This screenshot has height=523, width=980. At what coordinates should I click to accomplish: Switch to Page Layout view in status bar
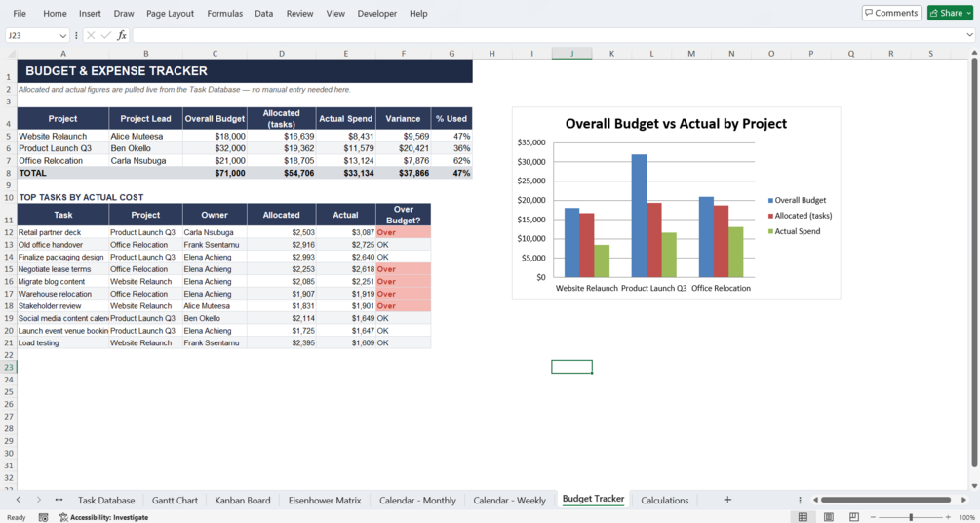pyautogui.click(x=829, y=517)
